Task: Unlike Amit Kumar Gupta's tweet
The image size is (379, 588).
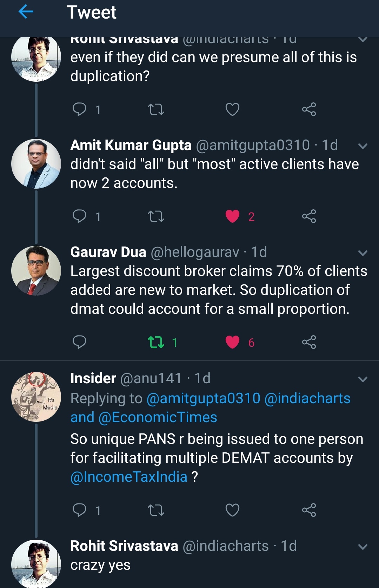Action: pyautogui.click(x=232, y=216)
